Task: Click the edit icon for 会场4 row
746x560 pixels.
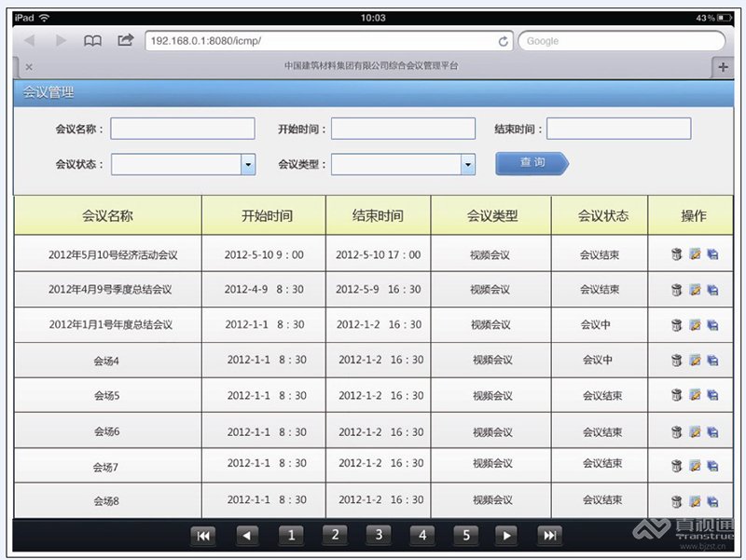Action: 695,361
